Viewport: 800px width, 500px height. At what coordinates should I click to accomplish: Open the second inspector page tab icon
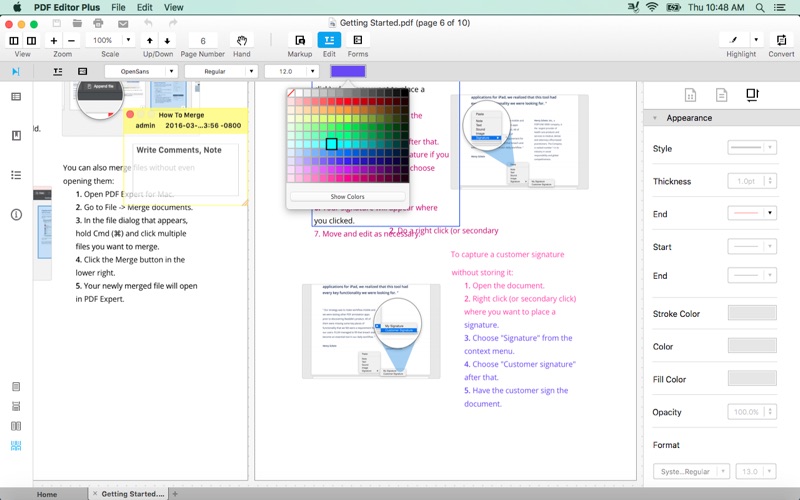[x=721, y=95]
